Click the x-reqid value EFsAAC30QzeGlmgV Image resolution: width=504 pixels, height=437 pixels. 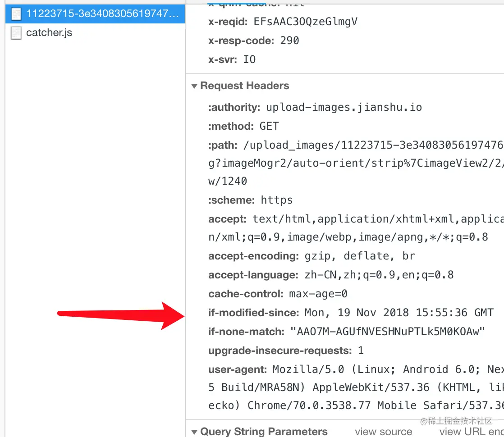[x=305, y=22]
